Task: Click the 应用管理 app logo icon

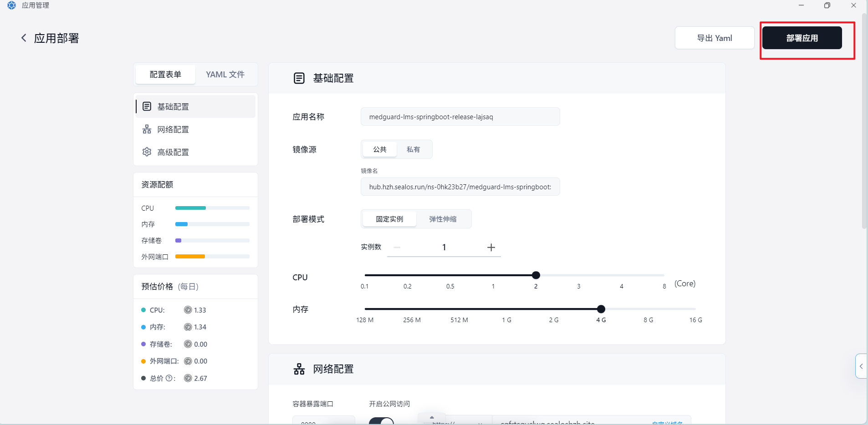Action: click(12, 5)
